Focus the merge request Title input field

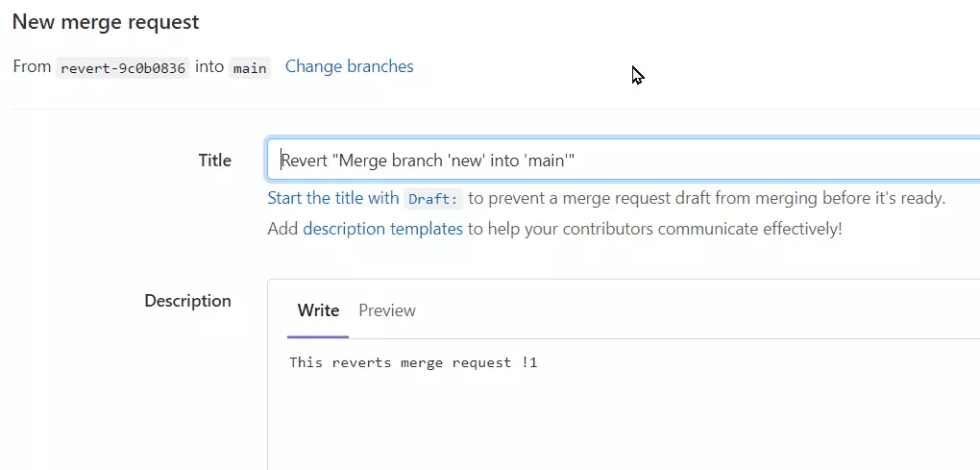tap(624, 160)
